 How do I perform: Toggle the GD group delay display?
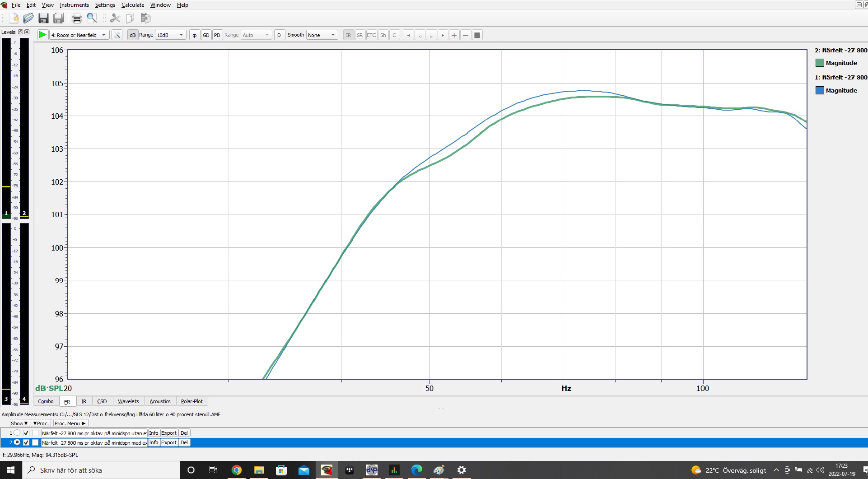(206, 35)
